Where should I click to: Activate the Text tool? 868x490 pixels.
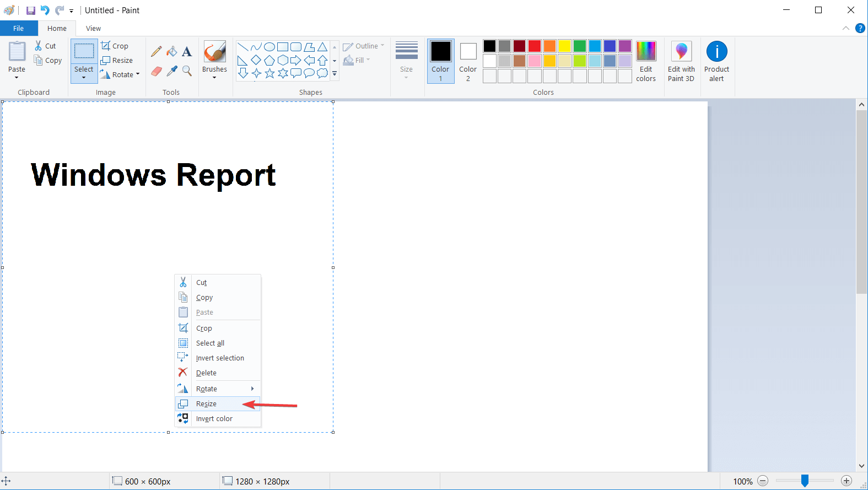click(x=187, y=51)
